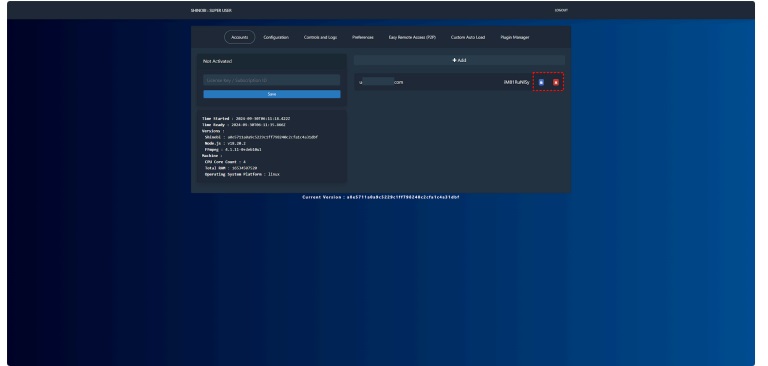Click the SHINOBI : SUPER USER title

pos(212,10)
